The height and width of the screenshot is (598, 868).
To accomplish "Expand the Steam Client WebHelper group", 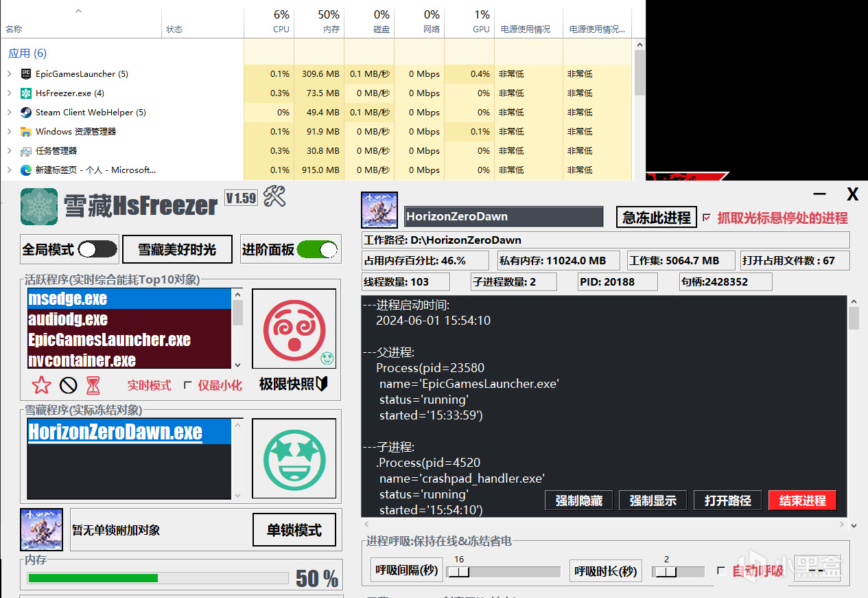I will coord(10,112).
